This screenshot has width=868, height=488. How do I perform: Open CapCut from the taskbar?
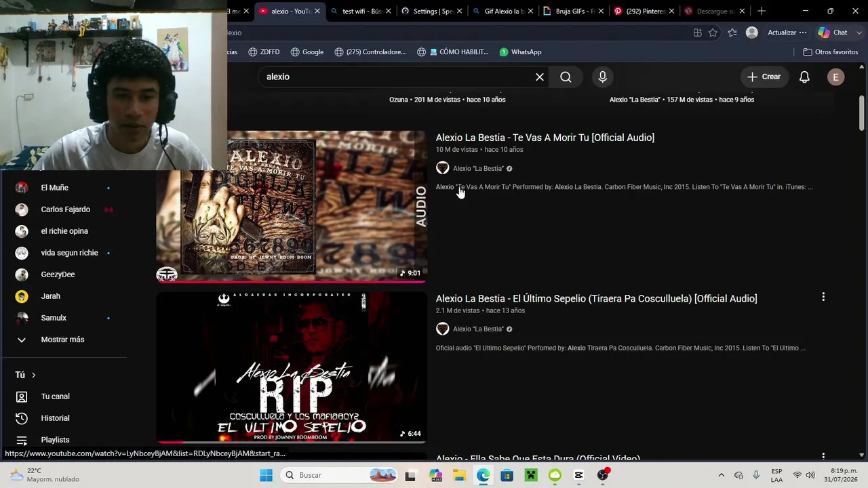click(x=578, y=475)
